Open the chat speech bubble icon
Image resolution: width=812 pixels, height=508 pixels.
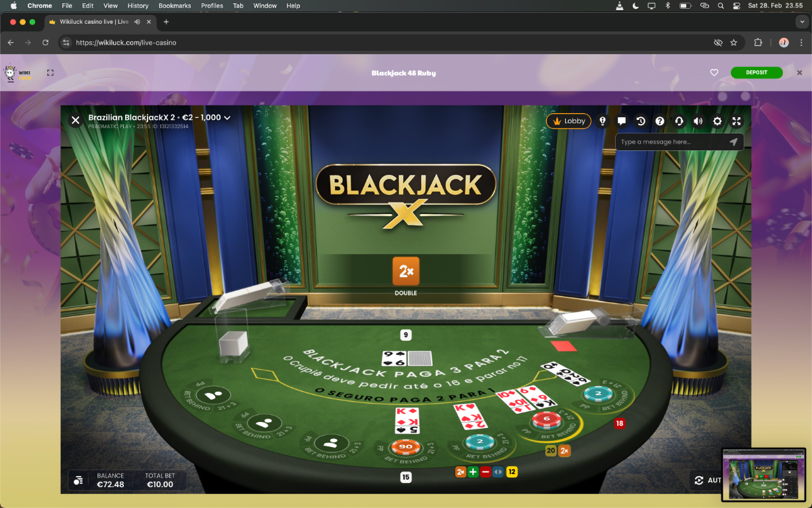click(622, 121)
